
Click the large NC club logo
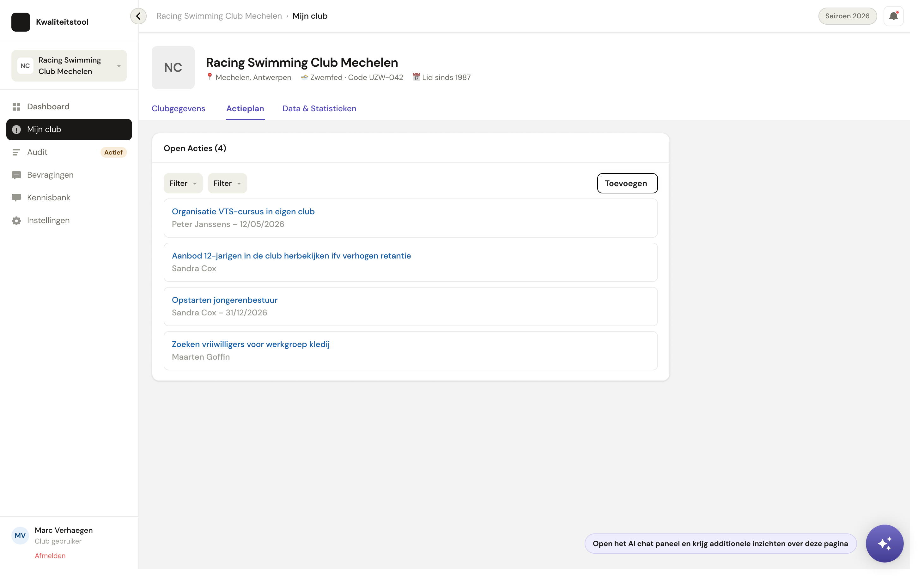click(173, 68)
